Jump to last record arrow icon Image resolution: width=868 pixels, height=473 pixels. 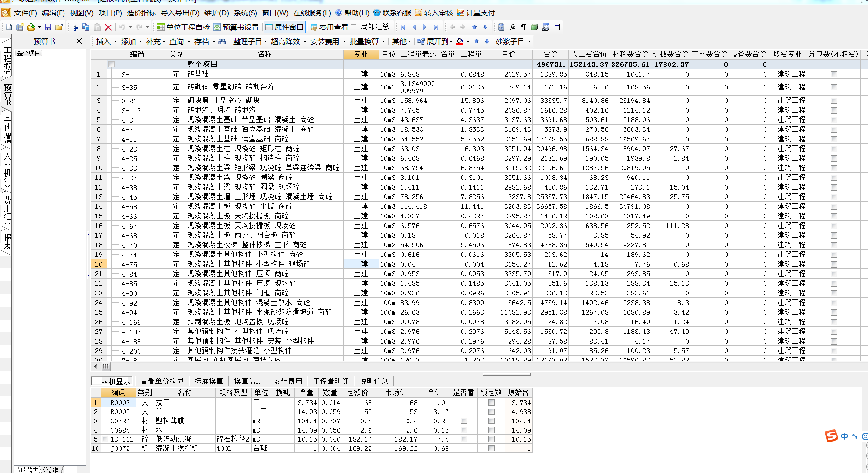[x=436, y=27]
